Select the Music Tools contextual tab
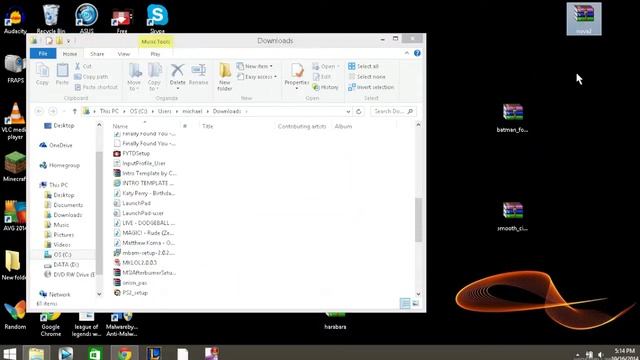The image size is (640, 360). coord(156,42)
